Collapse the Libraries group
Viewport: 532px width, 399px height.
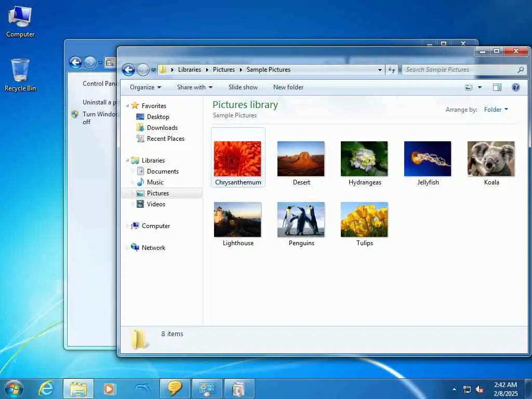(x=128, y=160)
